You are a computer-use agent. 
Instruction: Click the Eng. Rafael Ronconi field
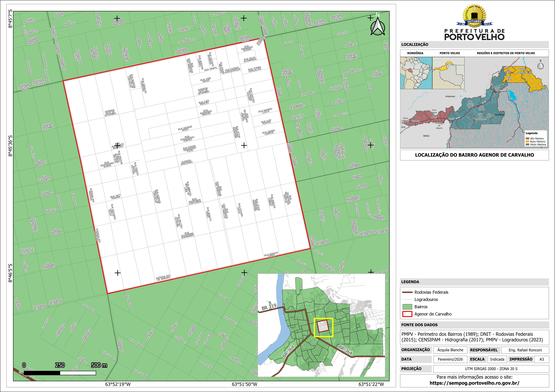click(525, 350)
